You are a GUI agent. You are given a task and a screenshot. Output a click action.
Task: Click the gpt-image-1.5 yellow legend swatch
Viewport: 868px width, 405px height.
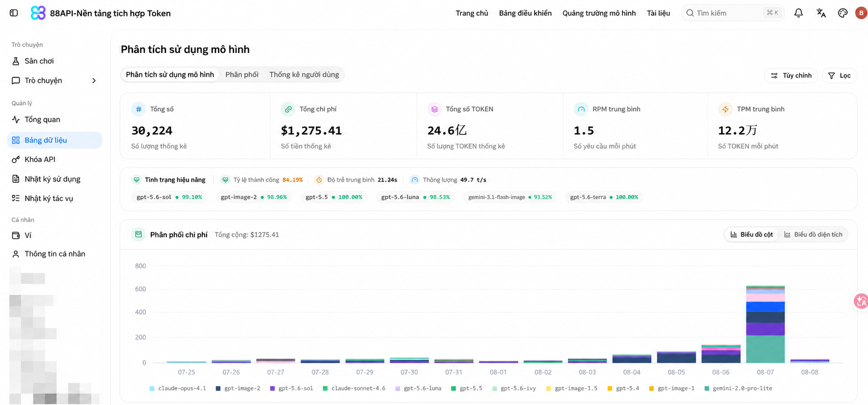[x=549, y=388]
